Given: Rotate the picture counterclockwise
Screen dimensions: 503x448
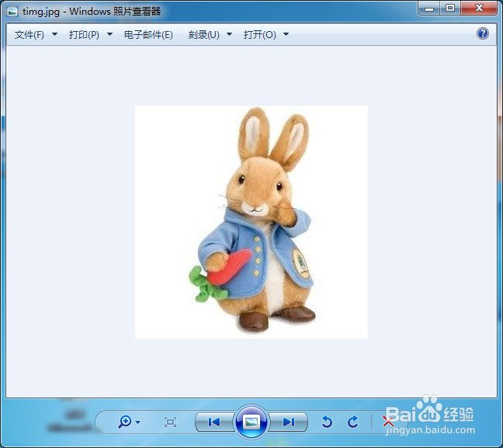Looking at the screenshot, I should 327,422.
